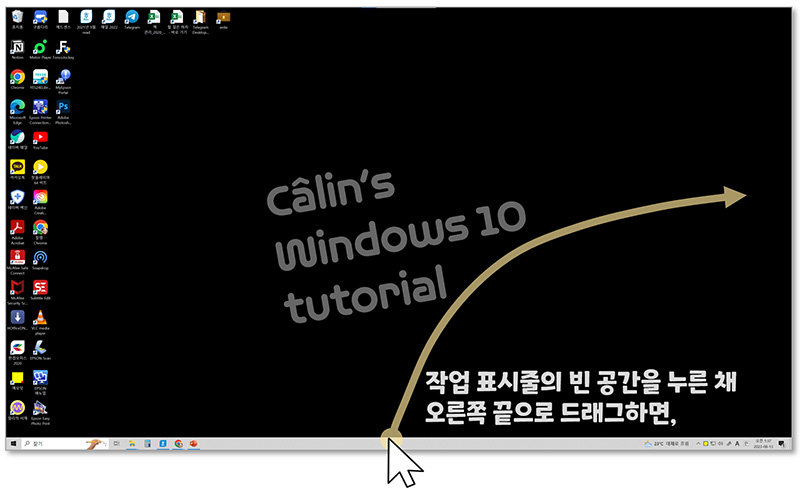
Task: Open the clock and date flyout
Action: 763,444
